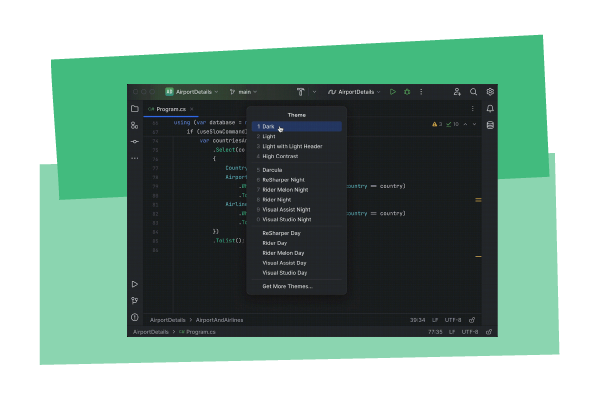Click the Build hammer icon
Screen dimensions: 600x400
301,92
